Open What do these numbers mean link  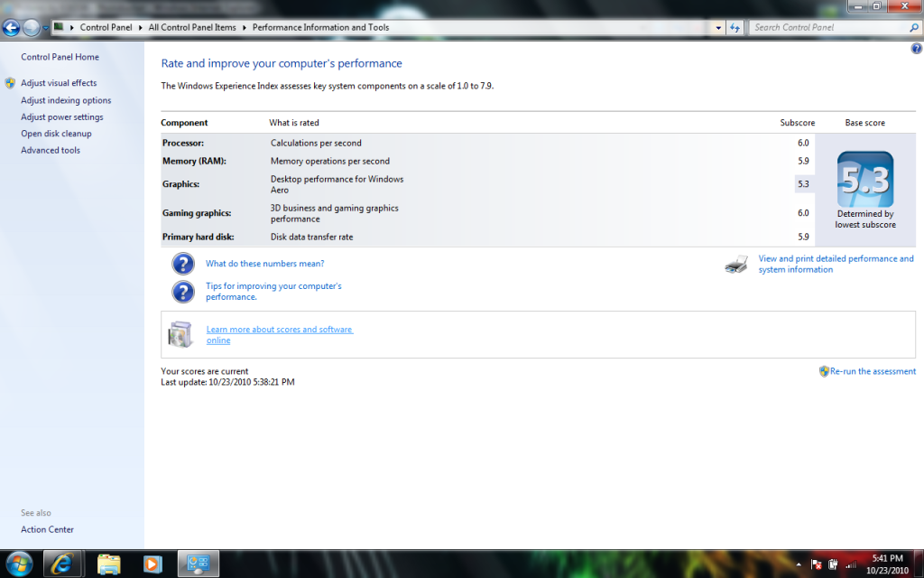264,264
